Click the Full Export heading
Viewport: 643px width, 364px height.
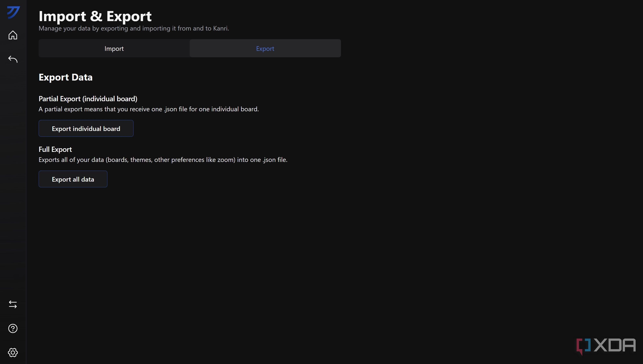[55, 149]
